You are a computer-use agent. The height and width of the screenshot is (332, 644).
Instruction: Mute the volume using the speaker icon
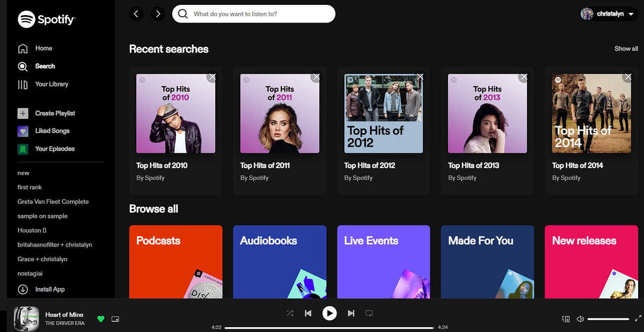580,319
